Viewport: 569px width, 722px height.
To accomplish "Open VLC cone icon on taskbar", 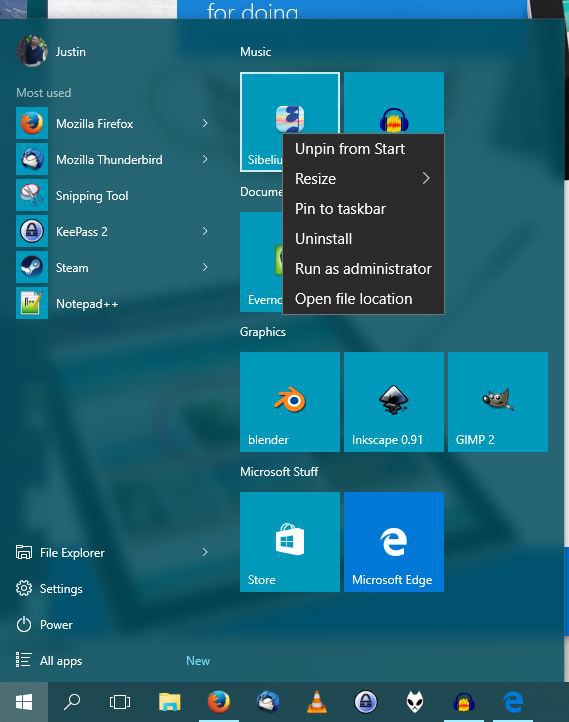I will [317, 702].
